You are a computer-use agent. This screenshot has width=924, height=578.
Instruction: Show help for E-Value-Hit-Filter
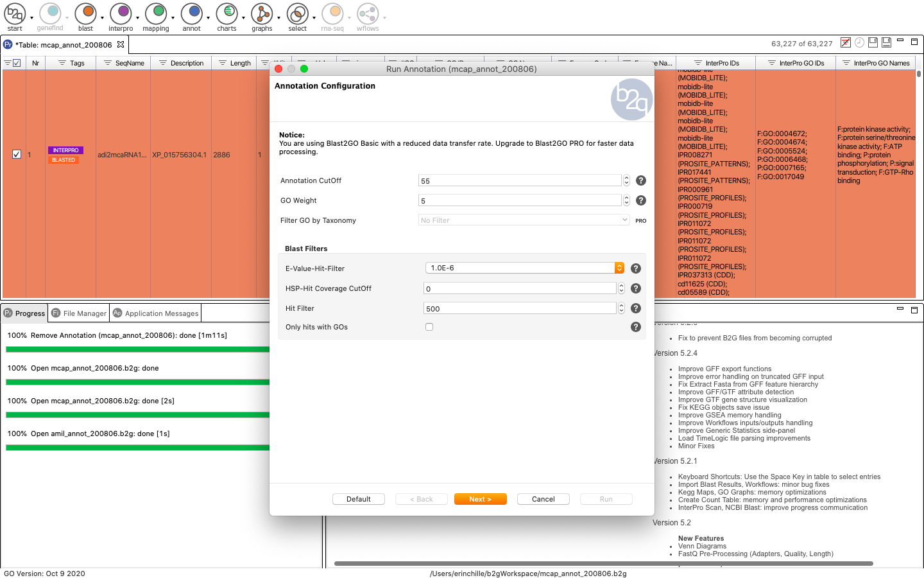(635, 268)
